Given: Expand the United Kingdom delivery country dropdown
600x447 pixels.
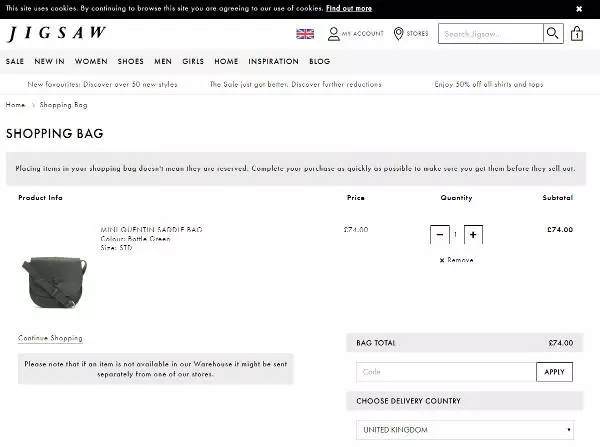Looking at the screenshot, I should tap(465, 430).
